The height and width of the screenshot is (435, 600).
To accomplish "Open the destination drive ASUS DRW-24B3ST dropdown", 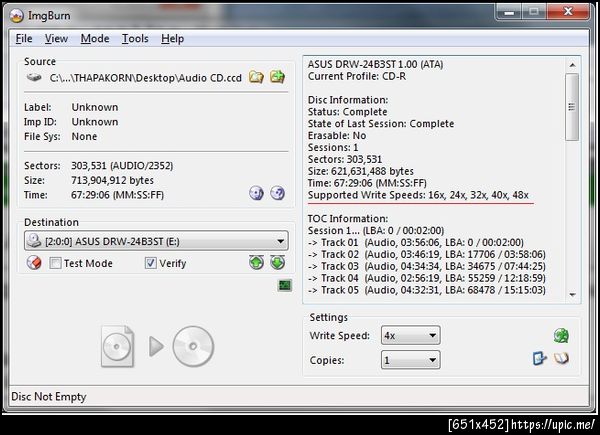I will pos(156,241).
